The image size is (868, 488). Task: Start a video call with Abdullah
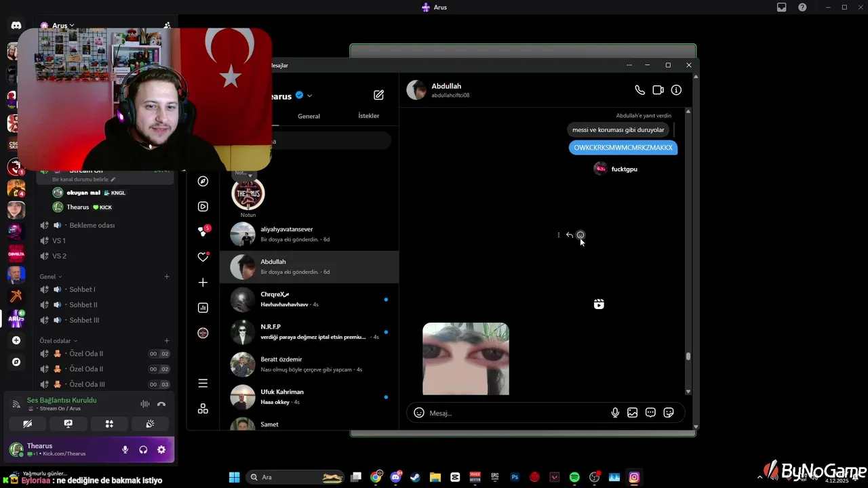[658, 90]
